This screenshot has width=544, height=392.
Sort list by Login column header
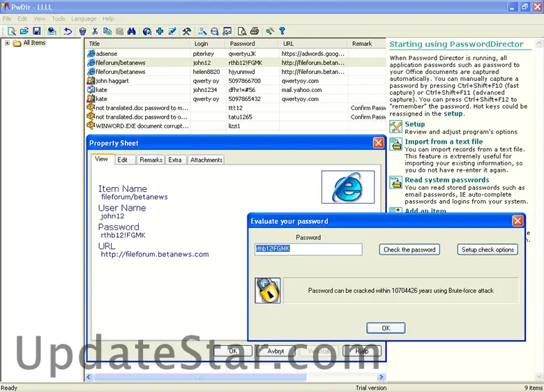pos(207,44)
